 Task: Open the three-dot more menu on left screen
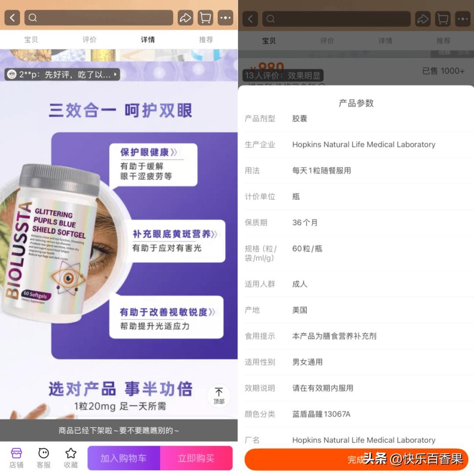tap(226, 18)
